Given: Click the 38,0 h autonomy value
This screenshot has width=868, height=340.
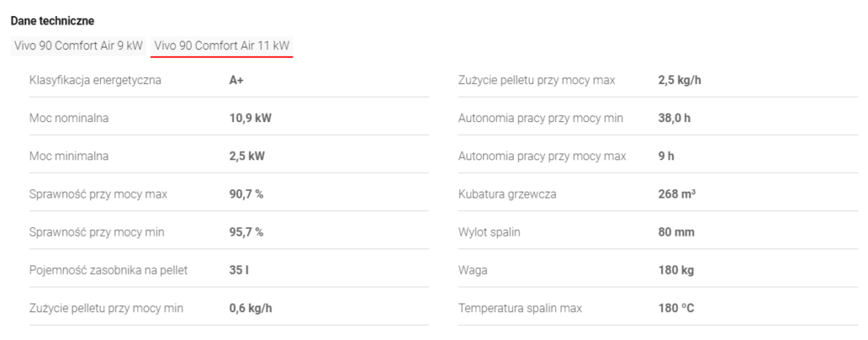Looking at the screenshot, I should click(674, 119).
